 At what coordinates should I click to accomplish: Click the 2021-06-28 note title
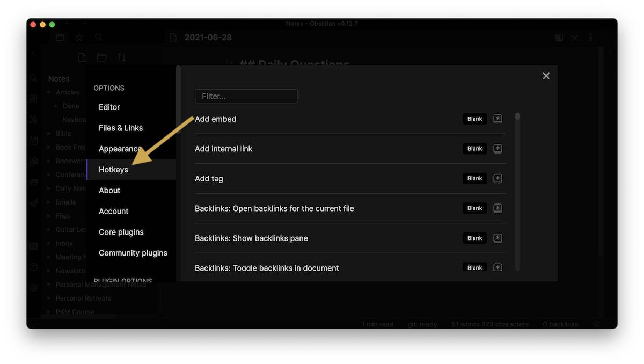[x=208, y=38]
